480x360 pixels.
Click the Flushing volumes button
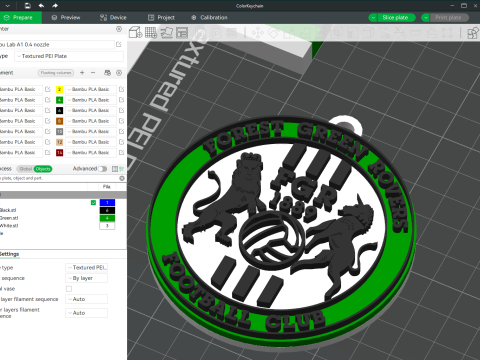(56, 73)
